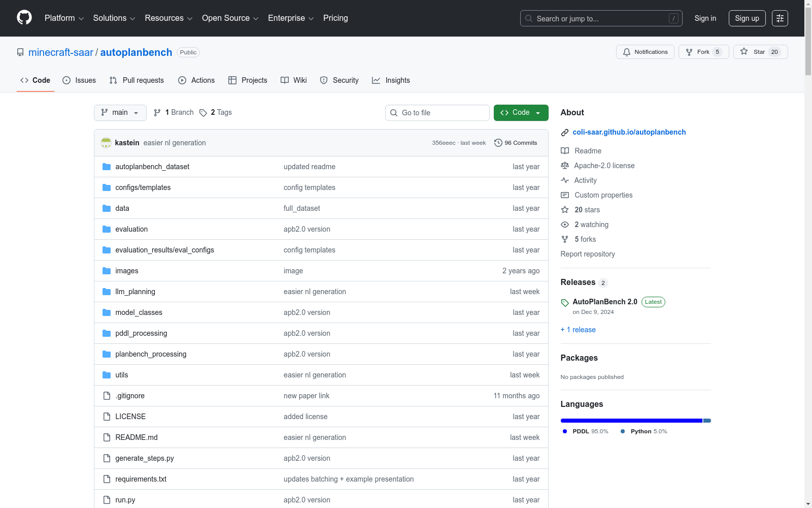
Task: Expand the Enterprise menu
Action: tap(291, 18)
